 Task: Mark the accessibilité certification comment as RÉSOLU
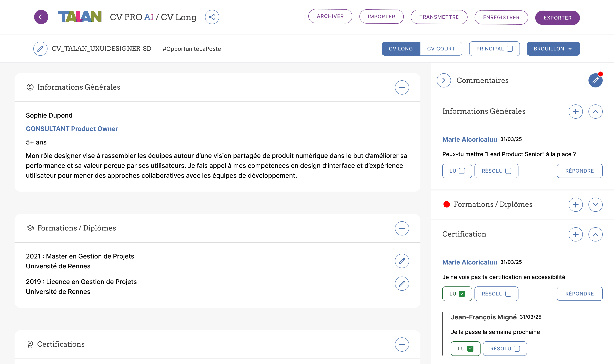[508, 294]
